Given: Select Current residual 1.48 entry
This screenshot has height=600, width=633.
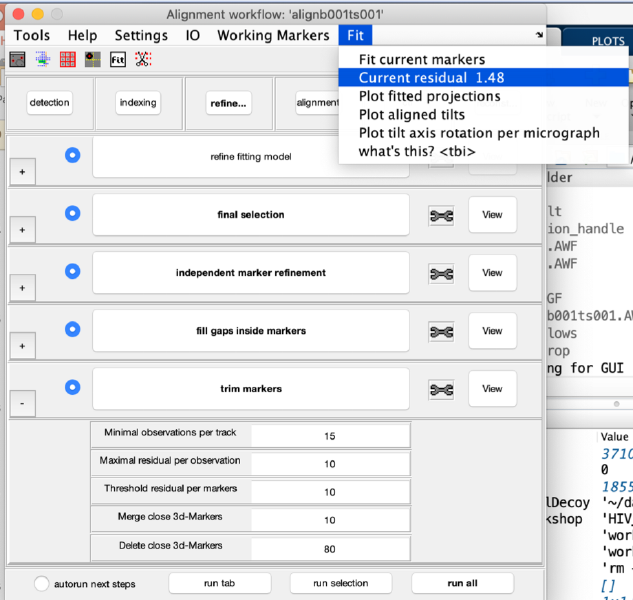Looking at the screenshot, I should tap(483, 78).
